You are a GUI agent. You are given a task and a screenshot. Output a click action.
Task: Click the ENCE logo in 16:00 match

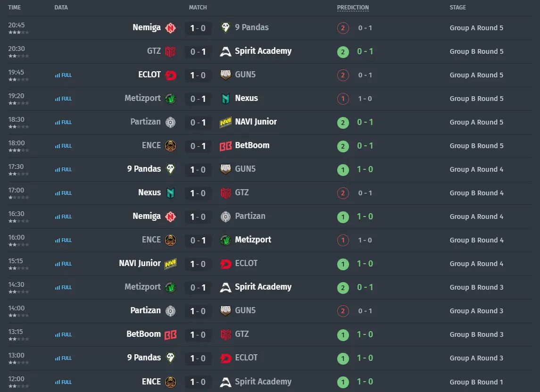pyautogui.click(x=170, y=241)
